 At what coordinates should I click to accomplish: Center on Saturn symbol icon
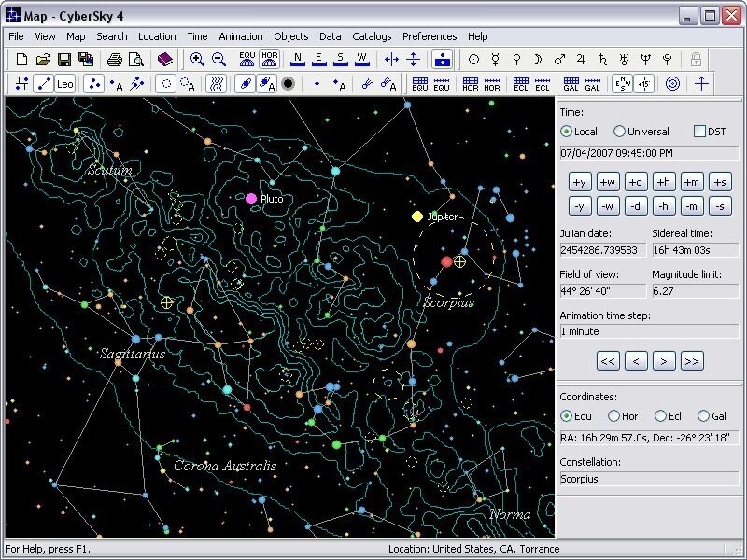[602, 60]
